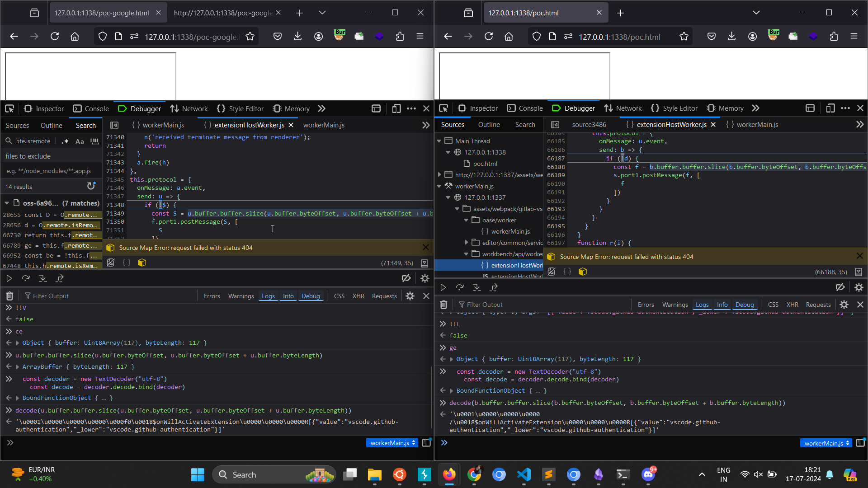The image size is (868, 488).
Task: Open File Explorer from taskbar
Action: [374, 474]
